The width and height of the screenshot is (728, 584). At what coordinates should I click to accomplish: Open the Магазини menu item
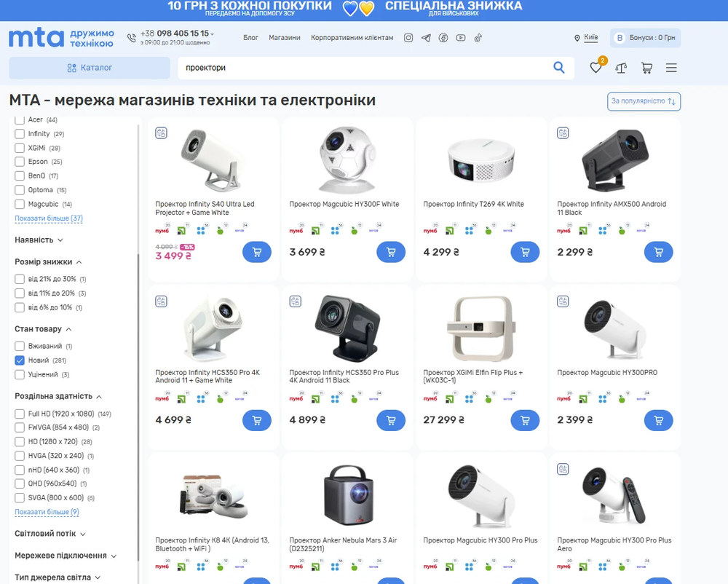pyautogui.click(x=285, y=38)
